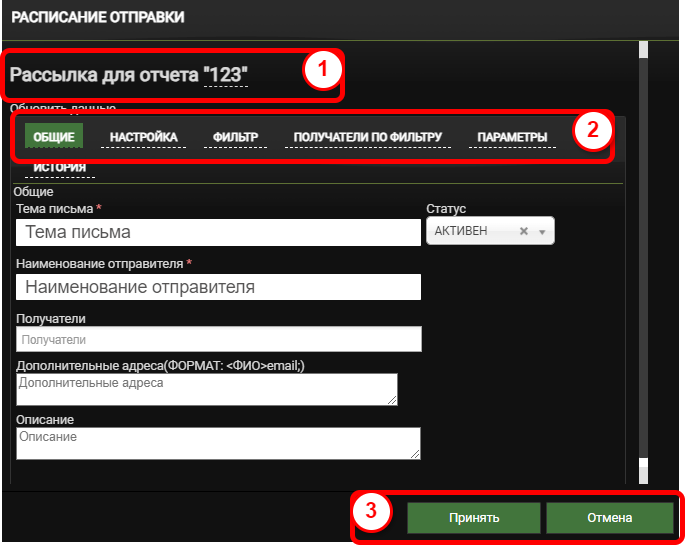
Task: Open the НАСТРОЙКА tab
Action: coord(144,137)
